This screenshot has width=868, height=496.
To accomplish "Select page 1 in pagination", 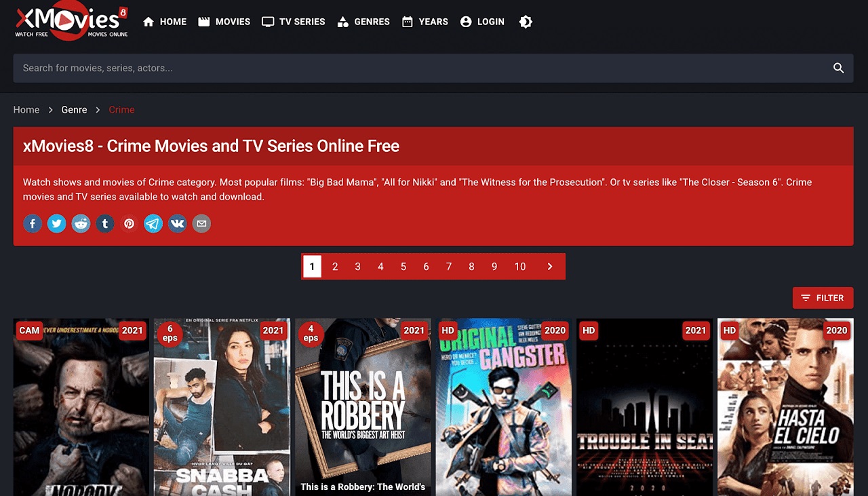I will [x=312, y=267].
